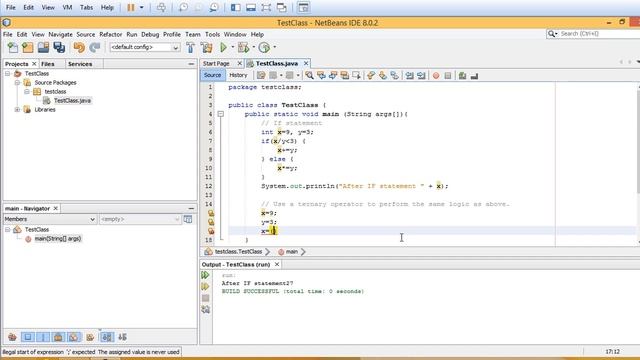Click Re-run with different parameters icon
The image size is (640, 360).
[205, 287]
